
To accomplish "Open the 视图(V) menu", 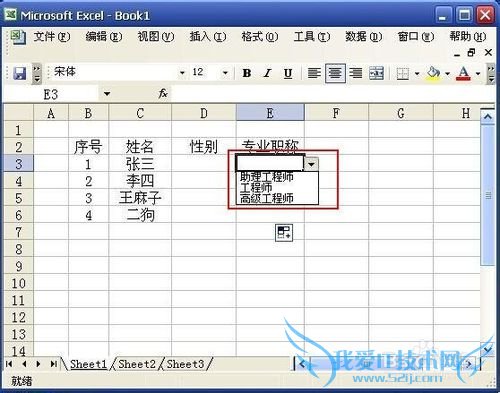I will tap(156, 36).
